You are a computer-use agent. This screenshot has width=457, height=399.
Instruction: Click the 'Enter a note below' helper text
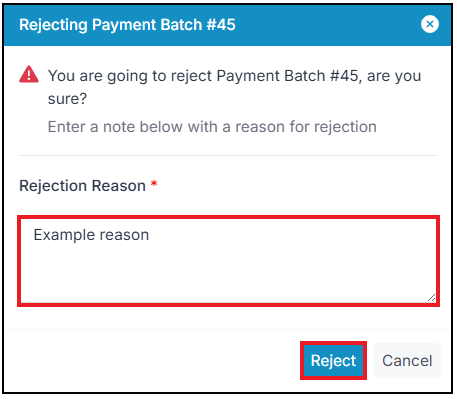coord(212,127)
